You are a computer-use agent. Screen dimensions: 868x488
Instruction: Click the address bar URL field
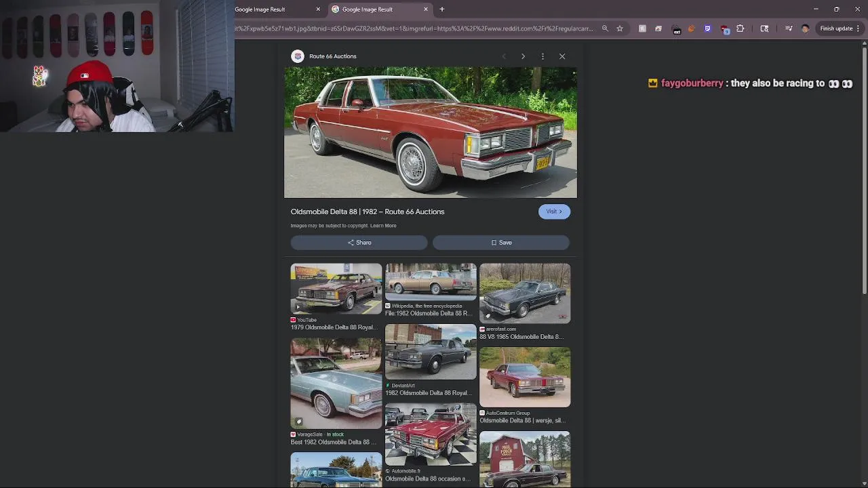pyautogui.click(x=414, y=28)
